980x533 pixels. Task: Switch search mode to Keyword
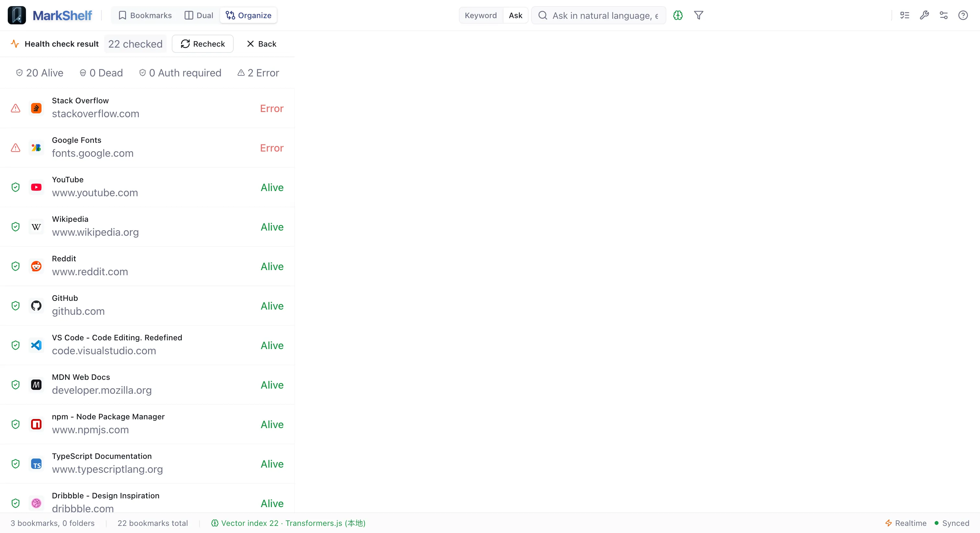pos(481,15)
